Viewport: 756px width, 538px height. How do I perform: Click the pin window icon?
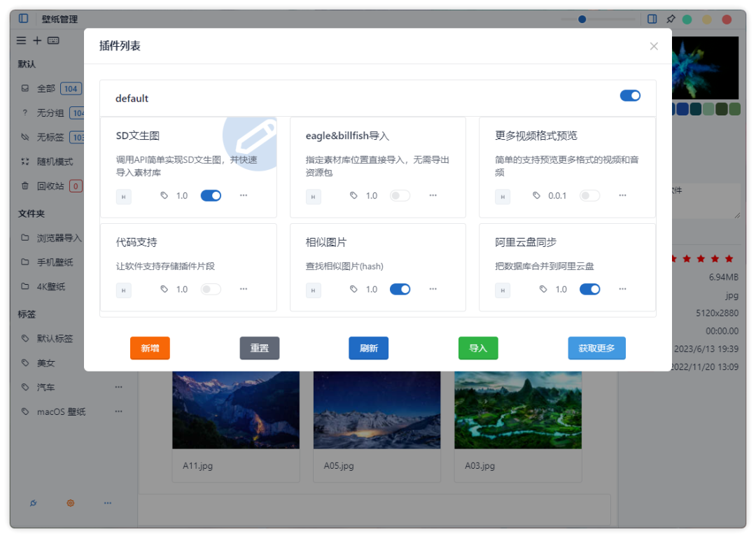click(671, 19)
